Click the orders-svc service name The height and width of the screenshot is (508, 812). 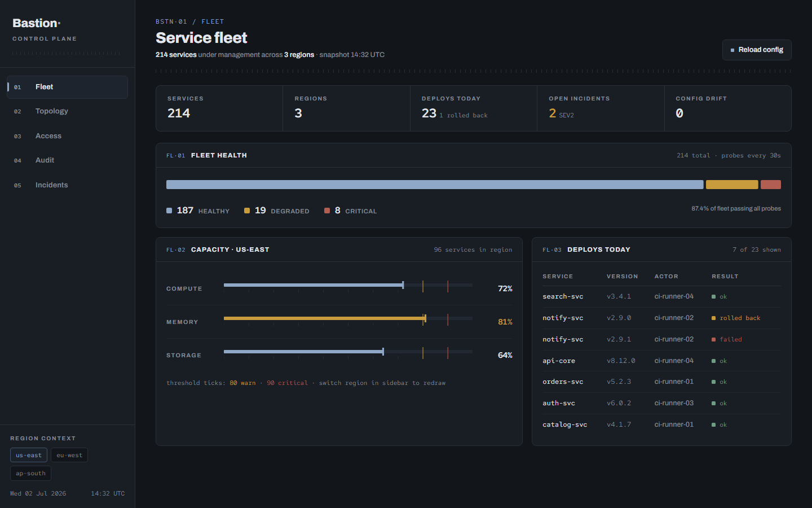click(563, 382)
